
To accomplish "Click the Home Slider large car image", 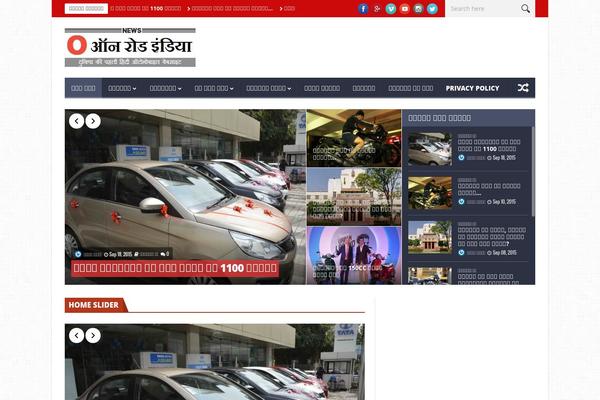I will point(215,362).
